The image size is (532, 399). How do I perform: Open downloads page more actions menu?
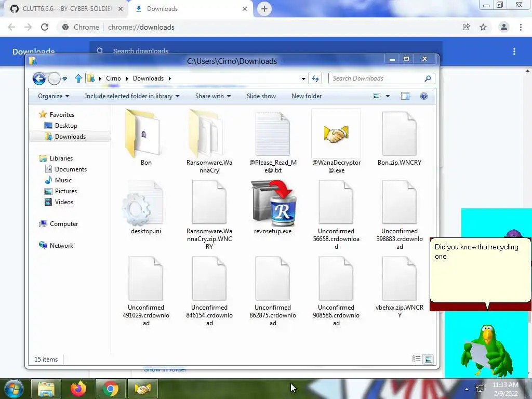(514, 51)
